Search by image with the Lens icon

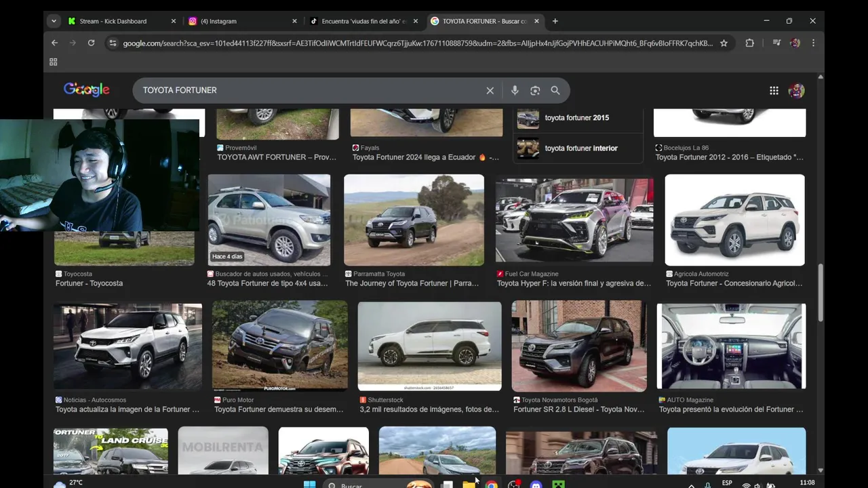[535, 90]
